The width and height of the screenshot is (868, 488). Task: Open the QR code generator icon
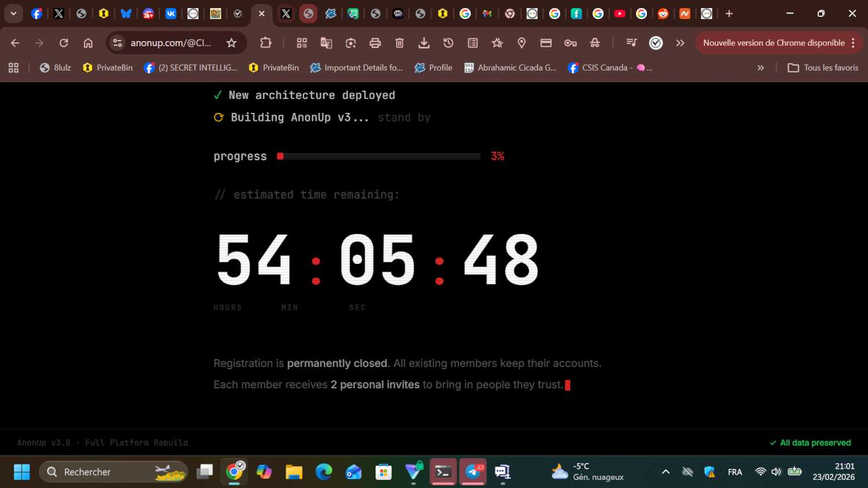302,43
